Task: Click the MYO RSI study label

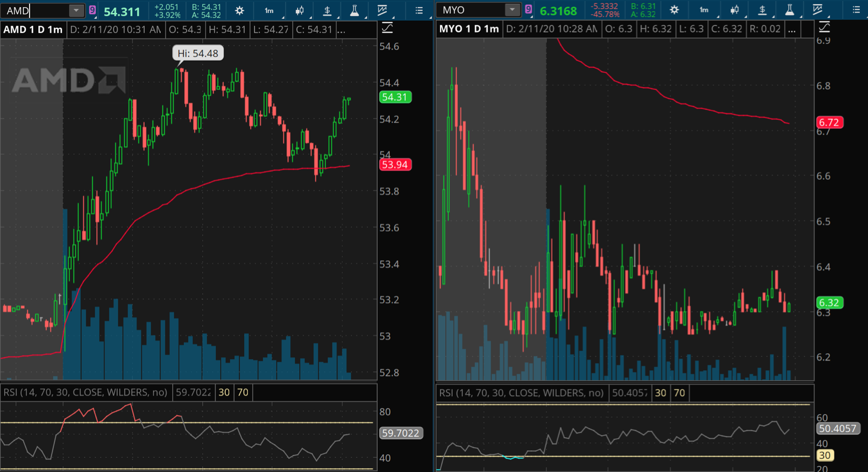Action: [x=522, y=392]
